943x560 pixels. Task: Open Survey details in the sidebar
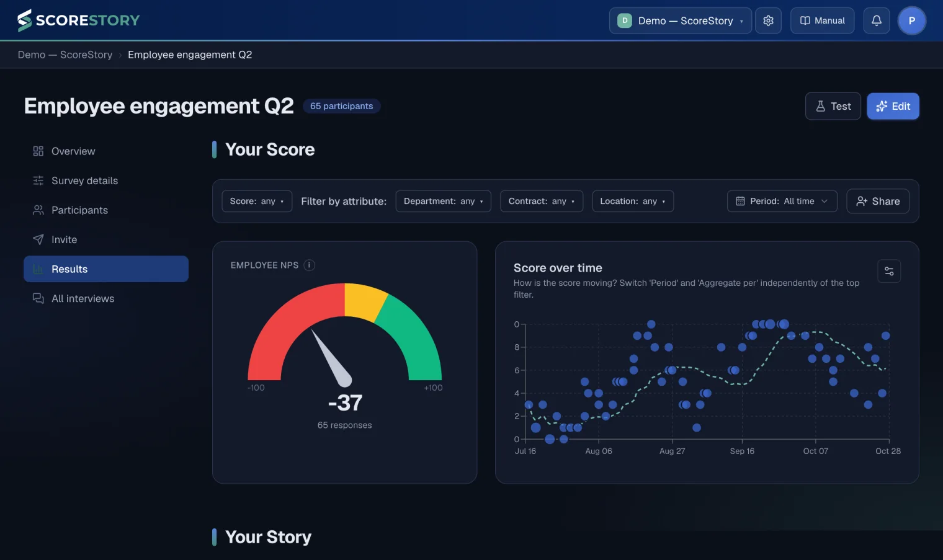106,180
